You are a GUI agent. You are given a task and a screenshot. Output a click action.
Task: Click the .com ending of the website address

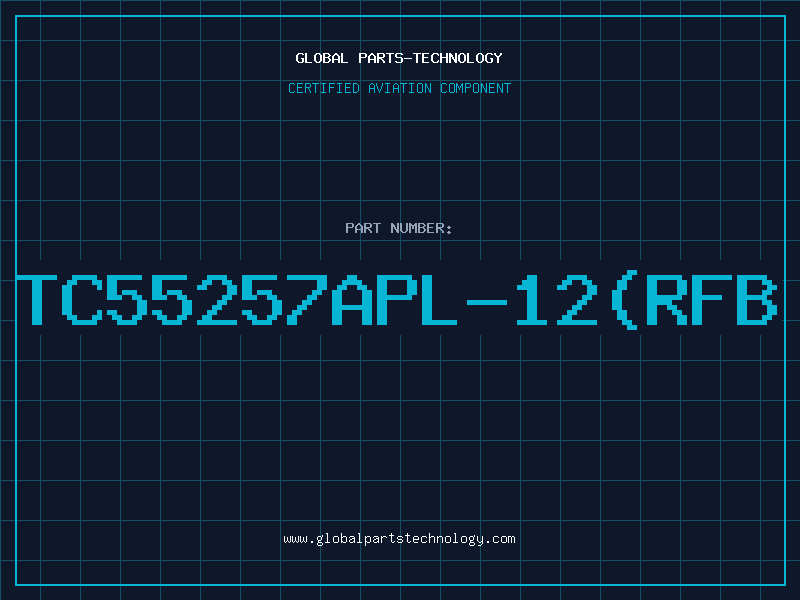pyautogui.click(x=499, y=539)
